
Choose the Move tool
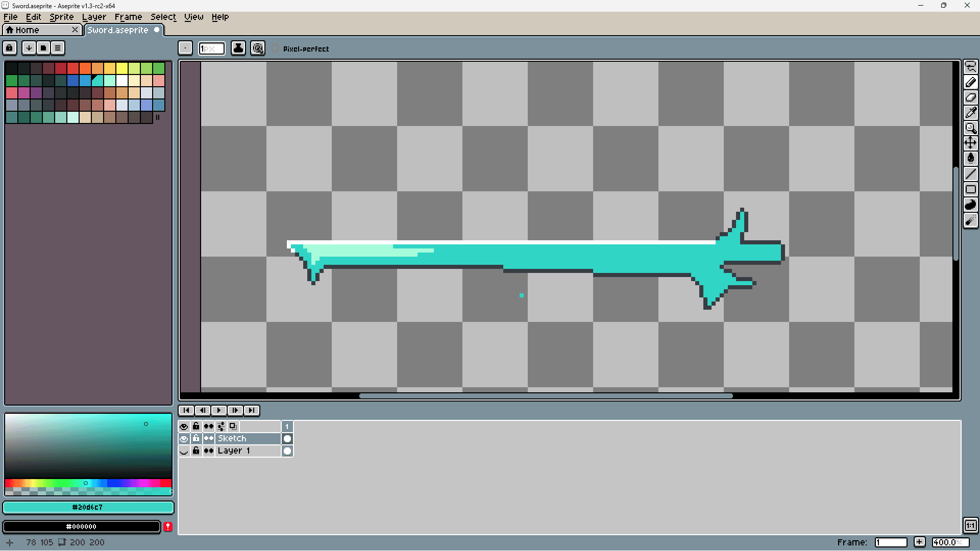point(970,143)
